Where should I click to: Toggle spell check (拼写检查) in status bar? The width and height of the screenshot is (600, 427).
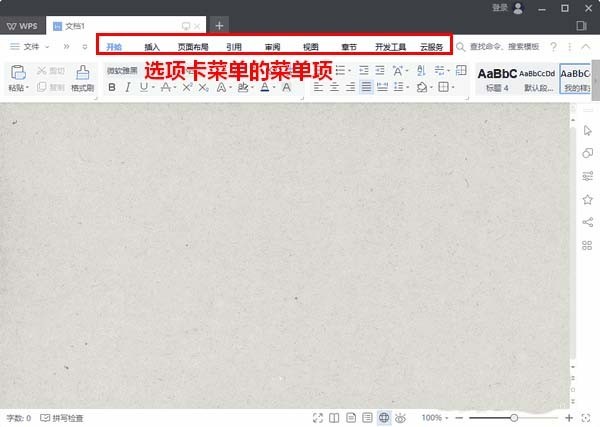pos(62,418)
